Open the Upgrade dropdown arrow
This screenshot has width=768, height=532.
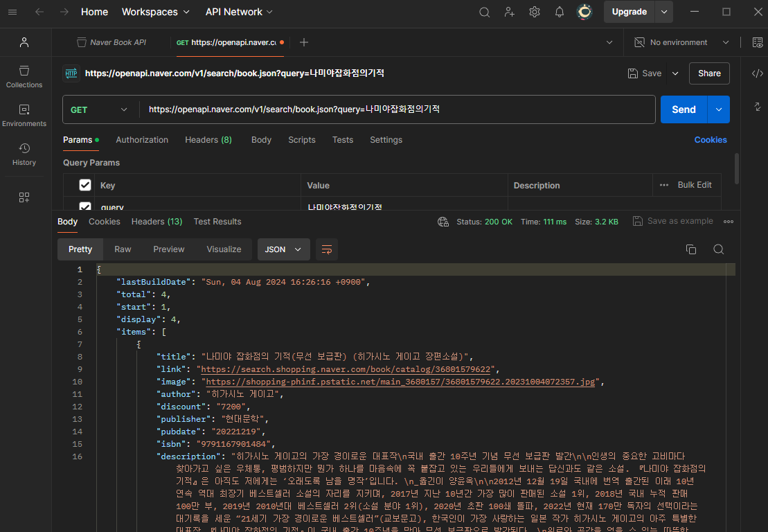(x=663, y=12)
